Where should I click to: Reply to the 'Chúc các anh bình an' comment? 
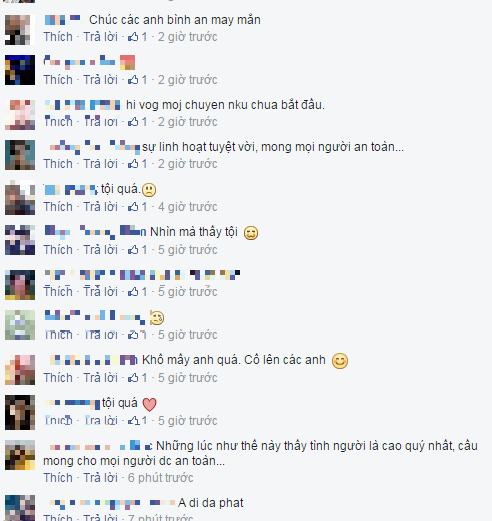[100, 37]
